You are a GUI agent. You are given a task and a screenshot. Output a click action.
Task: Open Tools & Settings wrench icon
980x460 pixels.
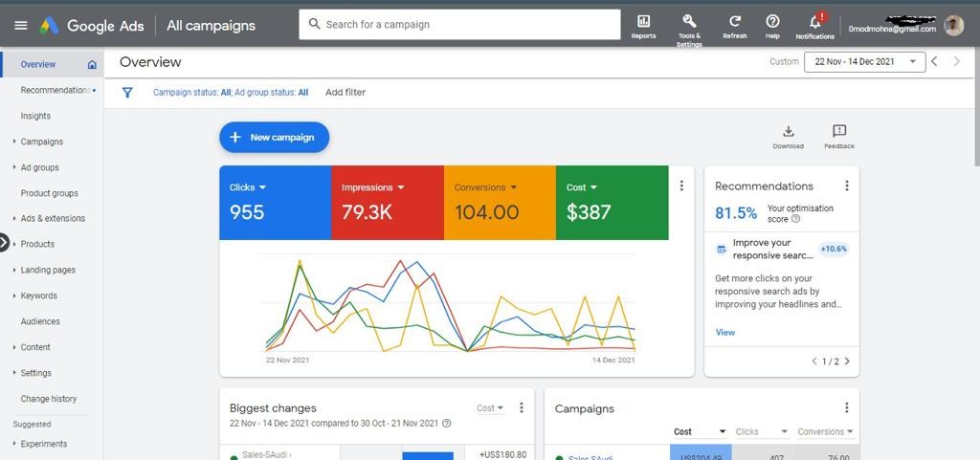tap(689, 21)
